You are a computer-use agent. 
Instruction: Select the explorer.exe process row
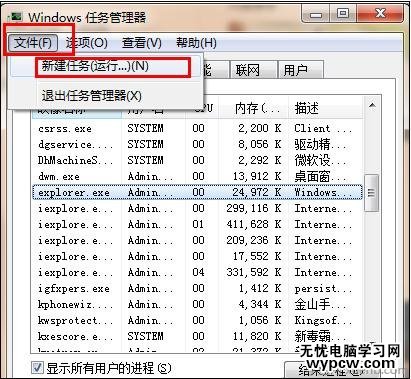click(x=197, y=192)
